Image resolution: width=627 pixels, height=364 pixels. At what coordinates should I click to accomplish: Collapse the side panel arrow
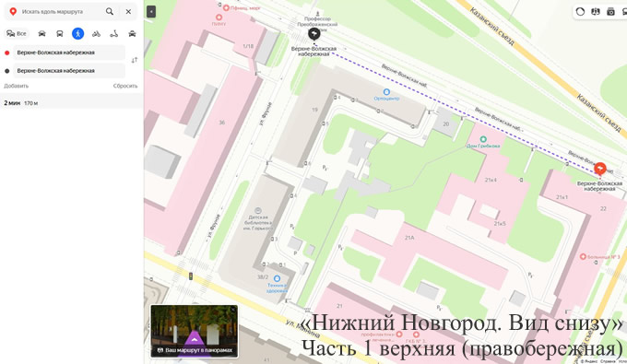(x=151, y=12)
